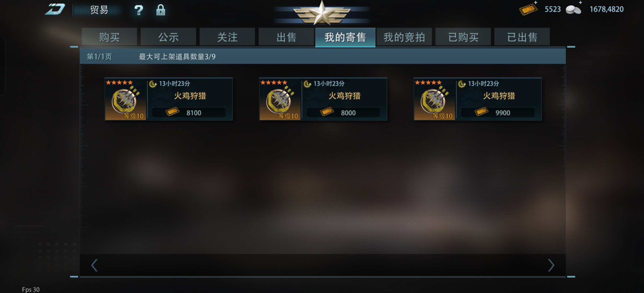Go to previous page with left chevron

(x=94, y=265)
